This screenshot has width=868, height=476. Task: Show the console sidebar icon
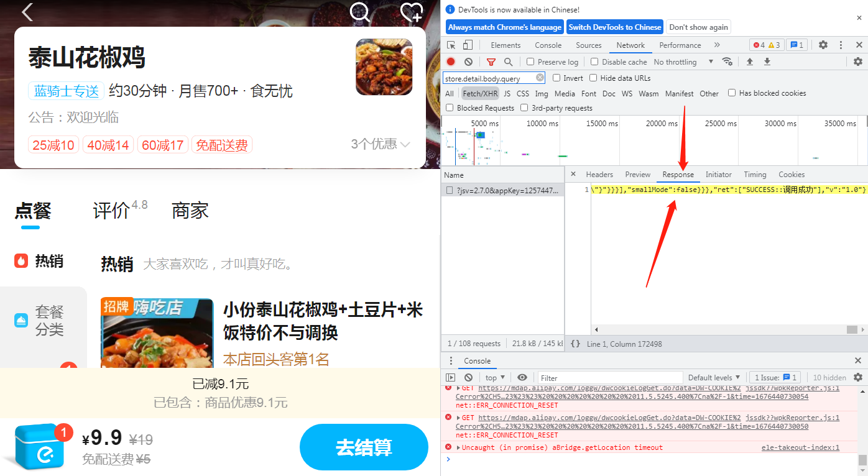coord(451,377)
